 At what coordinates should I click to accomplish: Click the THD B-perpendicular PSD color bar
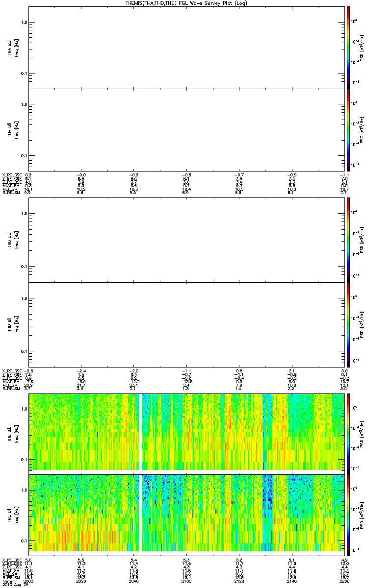[348, 241]
